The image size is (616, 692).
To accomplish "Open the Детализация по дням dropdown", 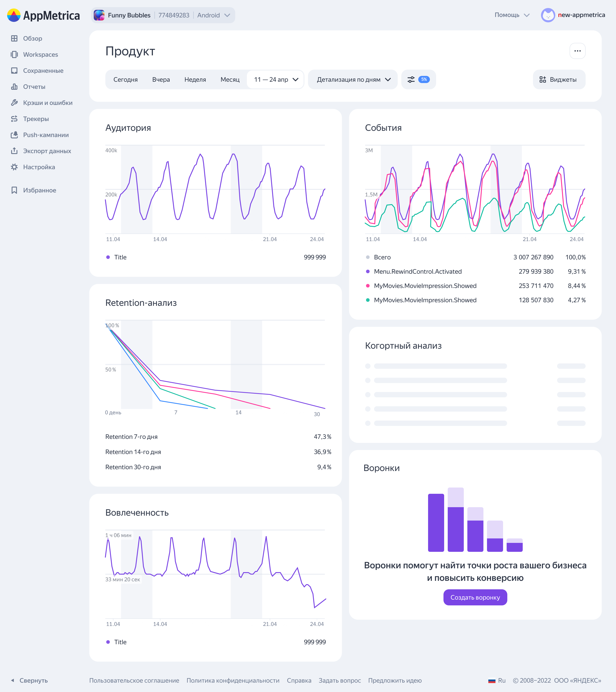I will tap(353, 79).
